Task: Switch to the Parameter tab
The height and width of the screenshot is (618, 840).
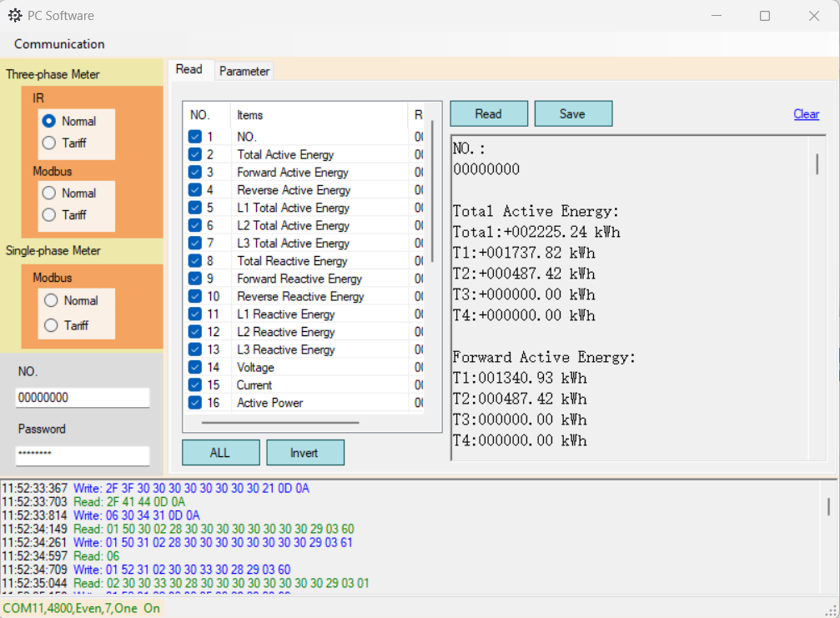Action: (244, 71)
